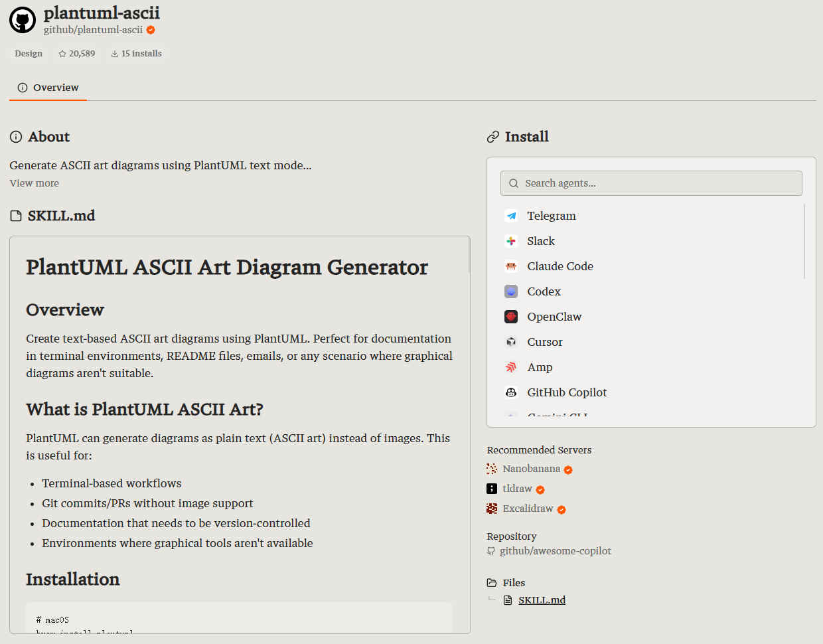Click 'Git commits/PRs without image support' bullet
The image size is (823, 644).
[x=147, y=503]
